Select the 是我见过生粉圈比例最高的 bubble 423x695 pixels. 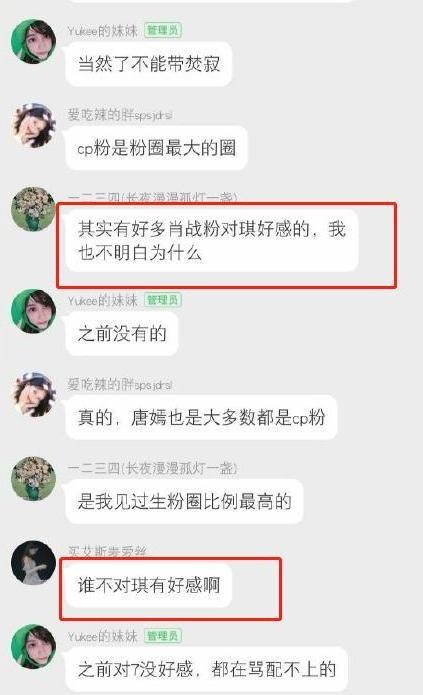(184, 501)
